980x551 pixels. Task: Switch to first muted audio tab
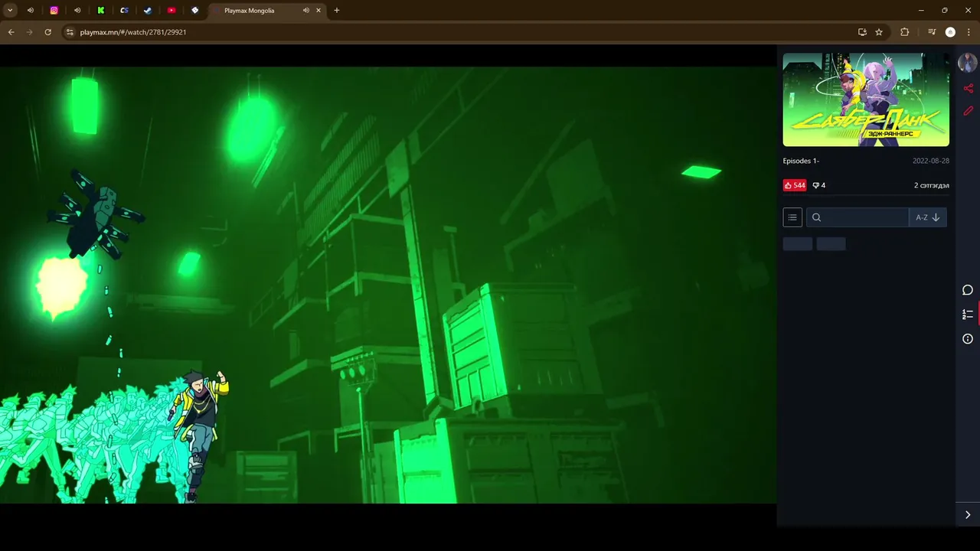pos(31,11)
